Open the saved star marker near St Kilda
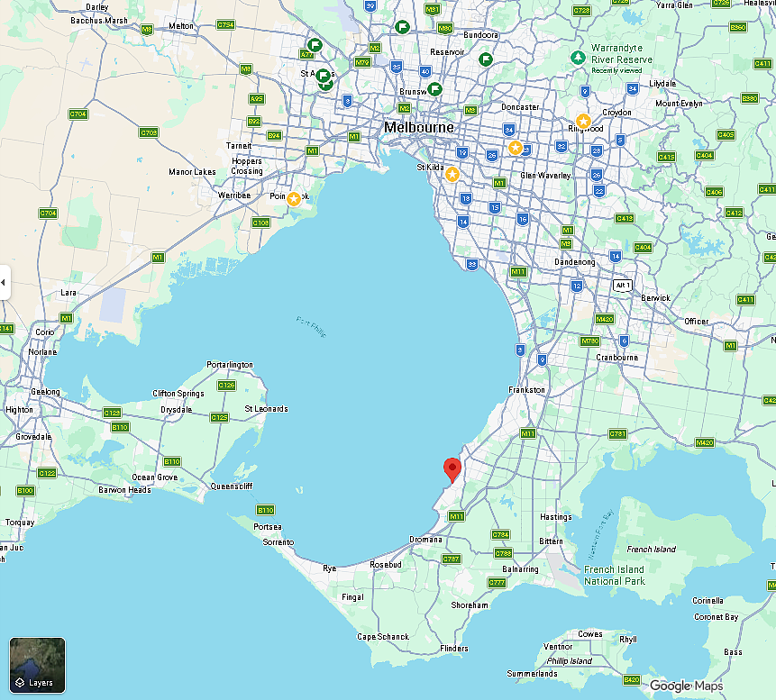This screenshot has height=700, width=776. tap(452, 174)
